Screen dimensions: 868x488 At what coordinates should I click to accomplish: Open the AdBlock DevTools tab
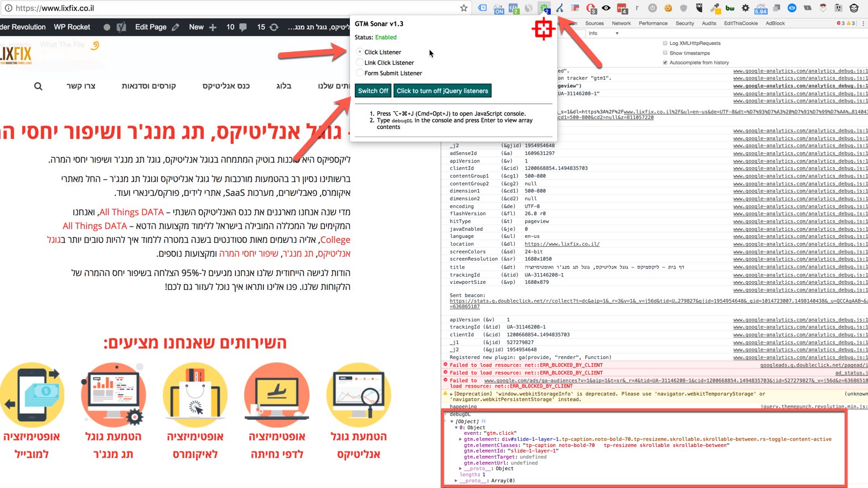(775, 23)
